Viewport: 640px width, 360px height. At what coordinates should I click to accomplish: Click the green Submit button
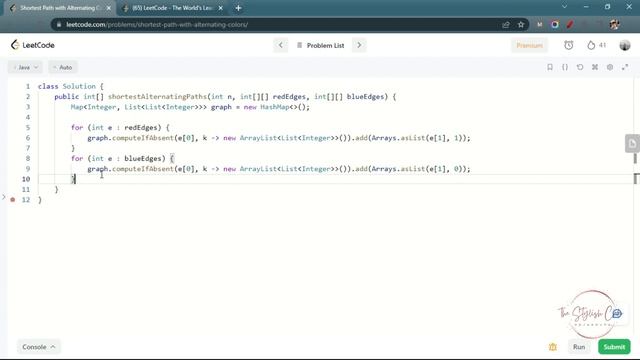click(614, 347)
